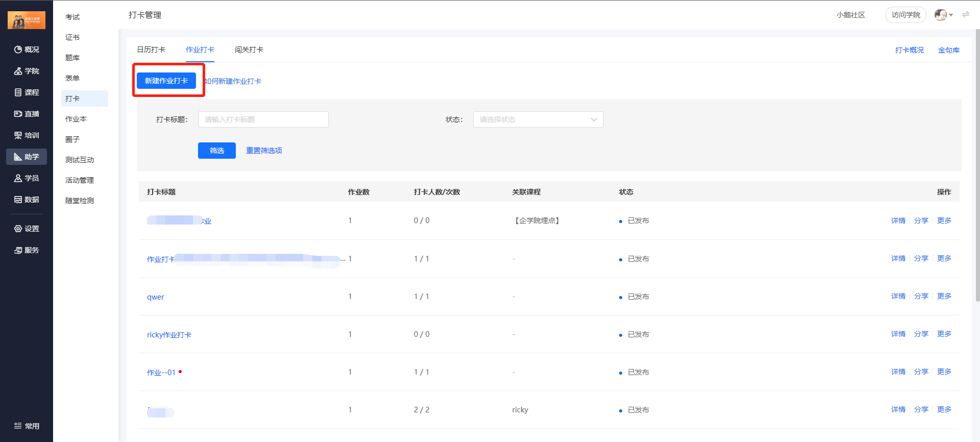Switch to the 日历打卡 tab

[151, 50]
